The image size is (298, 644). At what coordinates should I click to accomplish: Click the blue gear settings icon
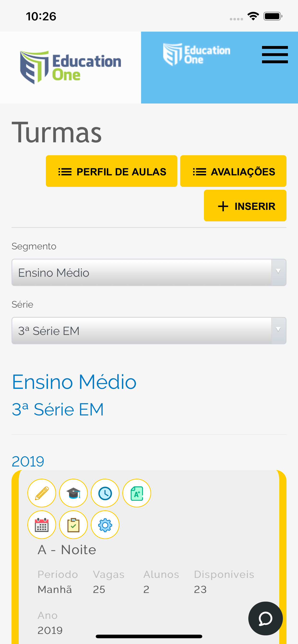coord(105,524)
